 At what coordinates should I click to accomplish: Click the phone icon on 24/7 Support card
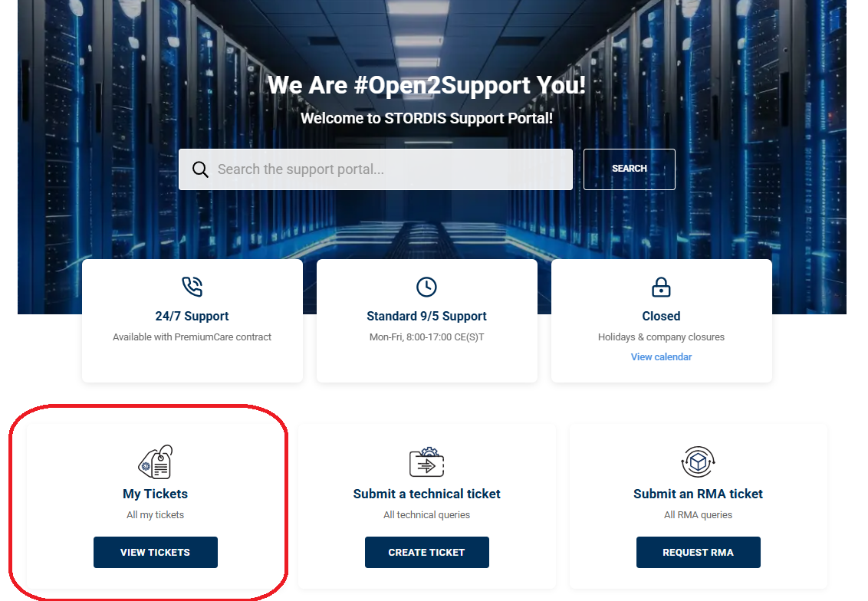coord(192,287)
